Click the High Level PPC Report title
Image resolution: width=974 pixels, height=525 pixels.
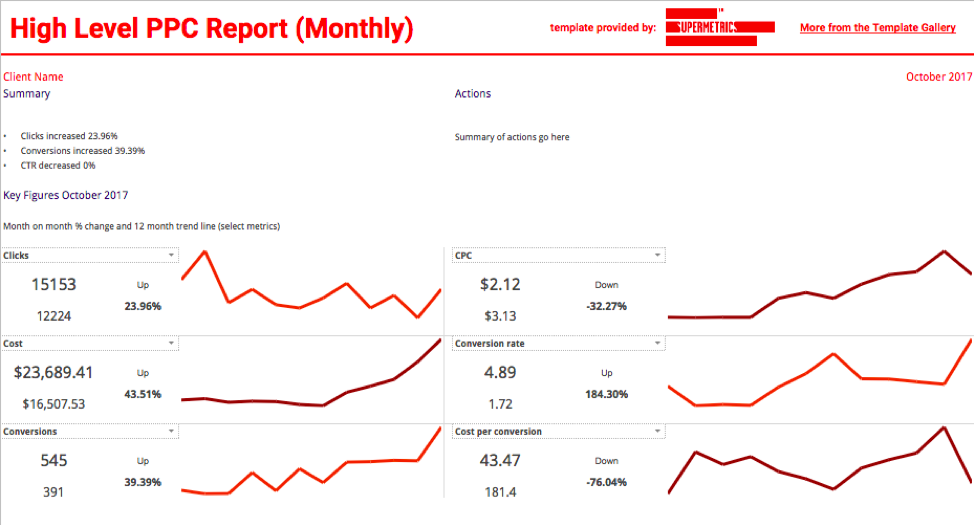tap(211, 29)
